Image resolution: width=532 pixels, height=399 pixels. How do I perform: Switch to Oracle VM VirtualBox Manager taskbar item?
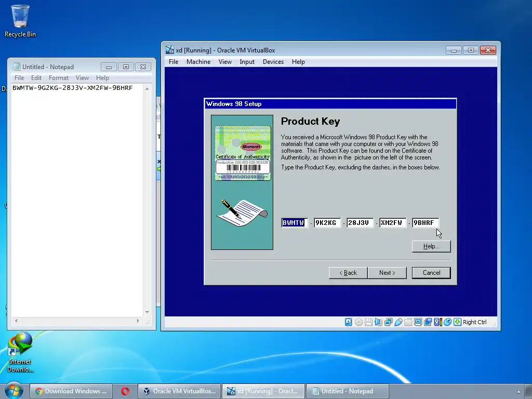[179, 391]
